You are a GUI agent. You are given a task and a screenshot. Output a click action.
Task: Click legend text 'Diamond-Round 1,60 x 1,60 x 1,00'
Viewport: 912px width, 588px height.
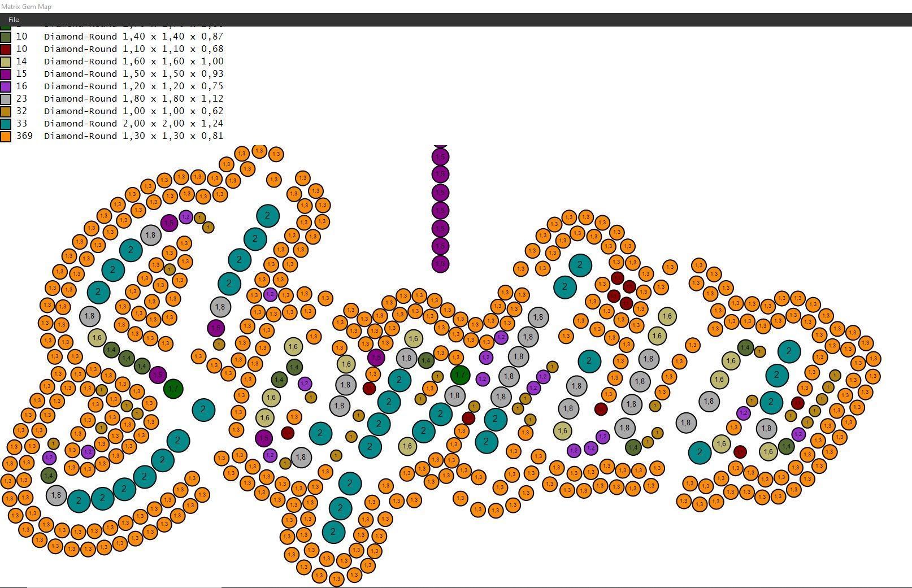tap(133, 62)
